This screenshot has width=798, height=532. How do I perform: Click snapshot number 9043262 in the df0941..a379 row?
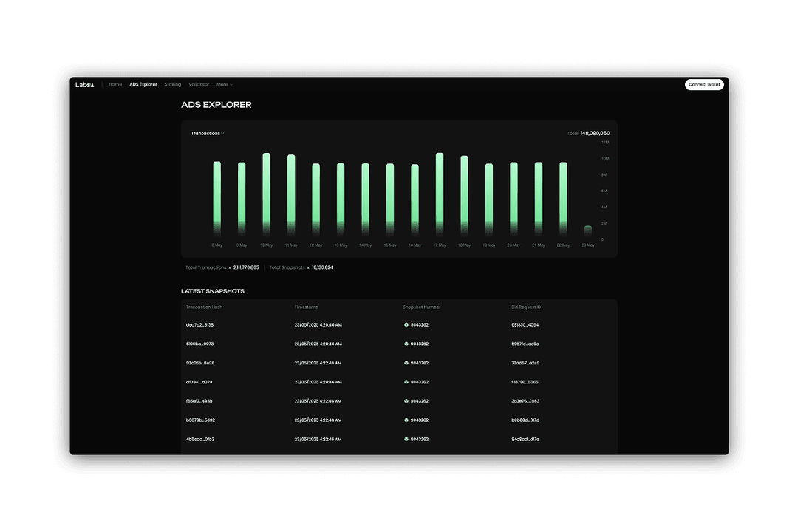420,382
